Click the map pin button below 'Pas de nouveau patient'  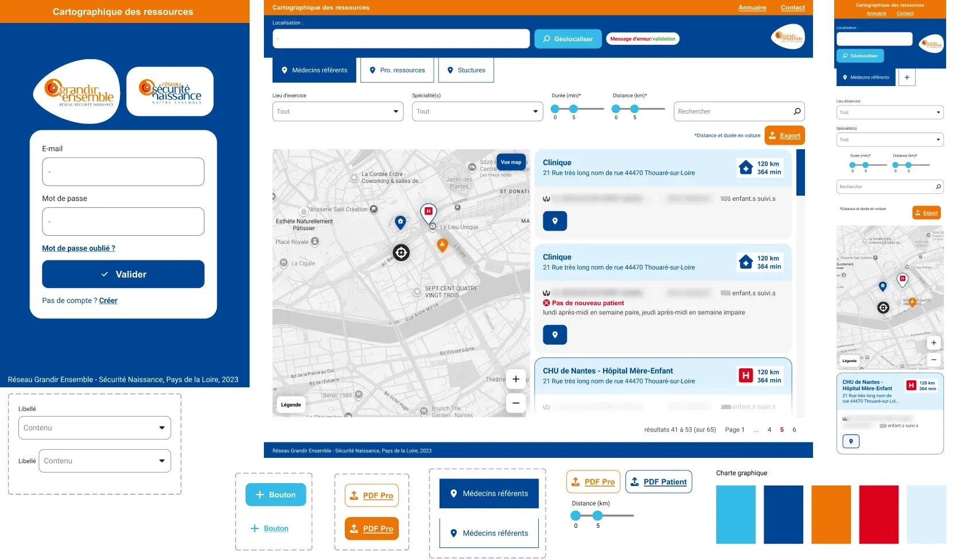pyautogui.click(x=555, y=335)
